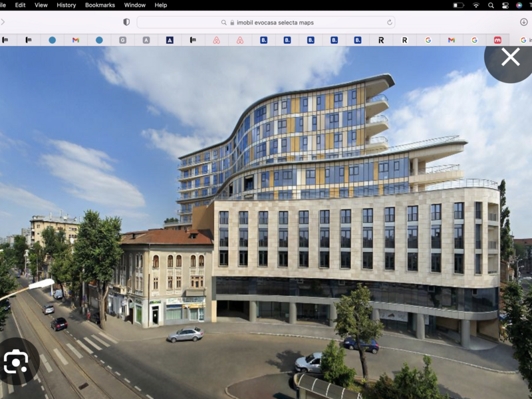Screen dimensions: 532x399
Task: Go forward using the toolbar chevron
Action: tap(3, 22)
